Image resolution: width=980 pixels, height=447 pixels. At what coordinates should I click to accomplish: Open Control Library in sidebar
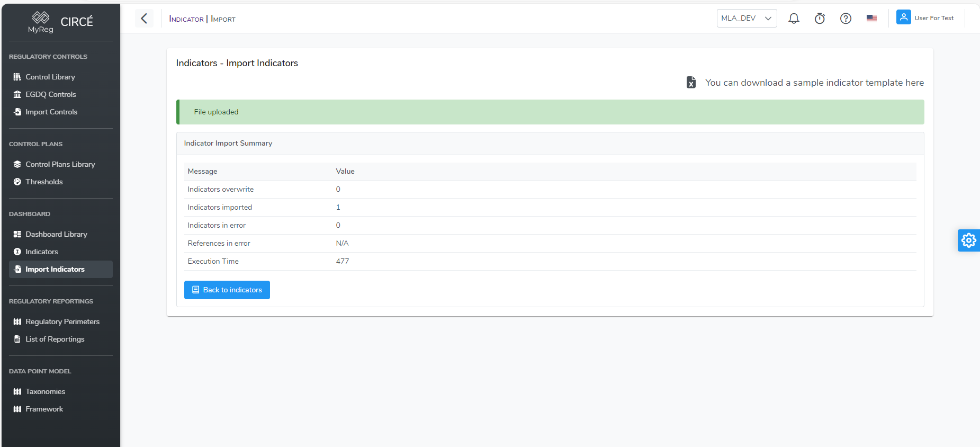pos(50,77)
